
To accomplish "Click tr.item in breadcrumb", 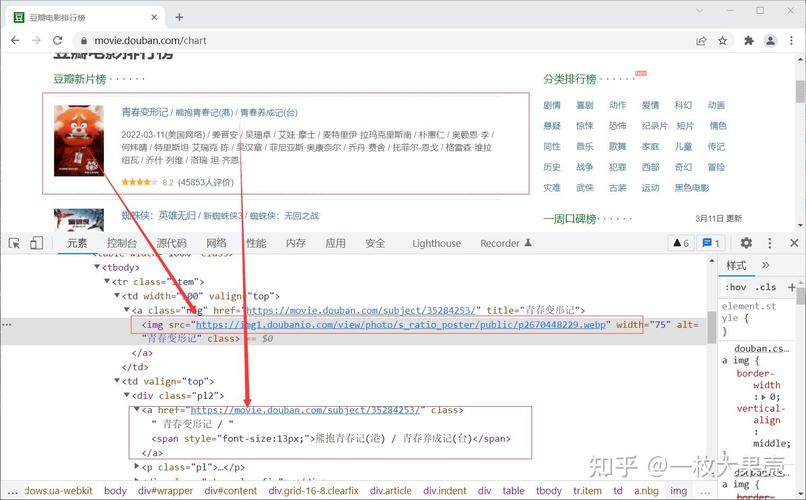I will 590,491.
